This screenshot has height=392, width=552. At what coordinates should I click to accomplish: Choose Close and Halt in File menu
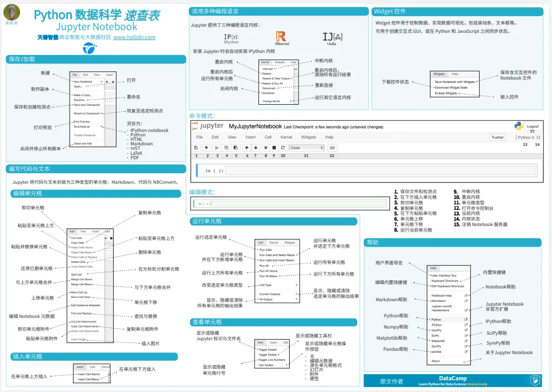tap(83, 144)
